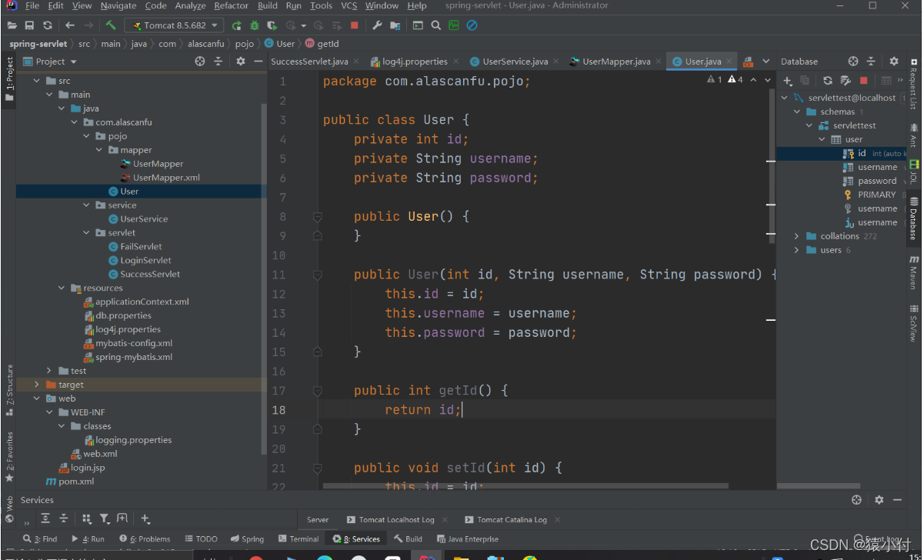The width and height of the screenshot is (924, 560).
Task: Collapse the pojo package folder
Action: 88,136
